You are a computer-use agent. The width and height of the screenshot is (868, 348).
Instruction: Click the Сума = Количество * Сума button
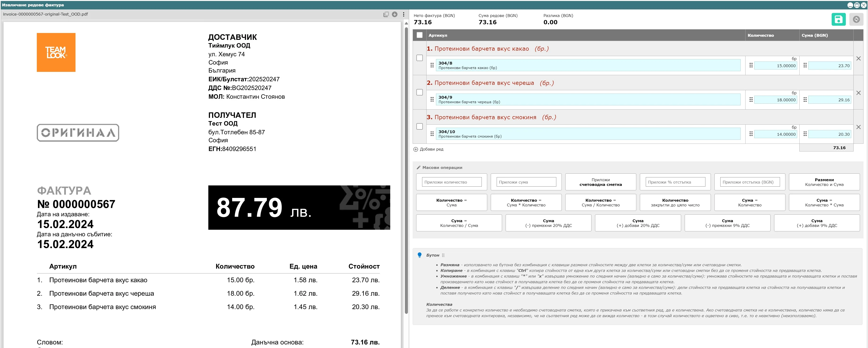coord(824,203)
